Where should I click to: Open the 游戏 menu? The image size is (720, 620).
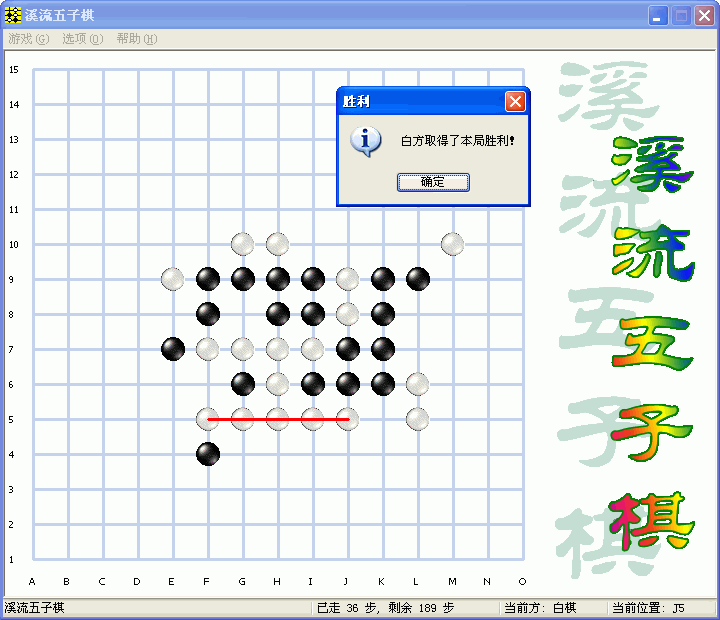28,39
